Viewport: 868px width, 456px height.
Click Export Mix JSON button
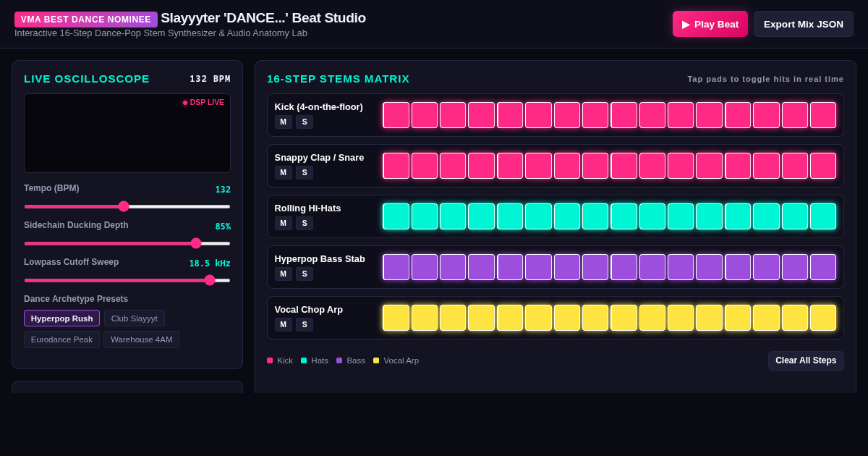(x=804, y=24)
